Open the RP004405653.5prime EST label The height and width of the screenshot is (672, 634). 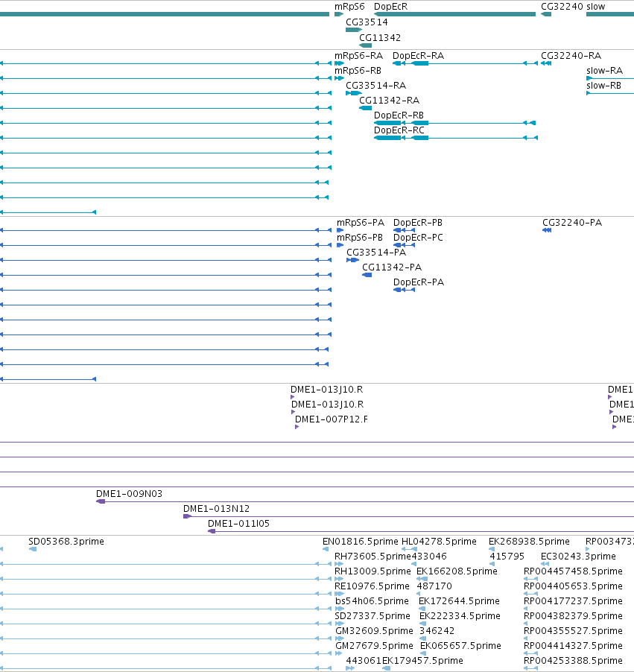tap(573, 586)
